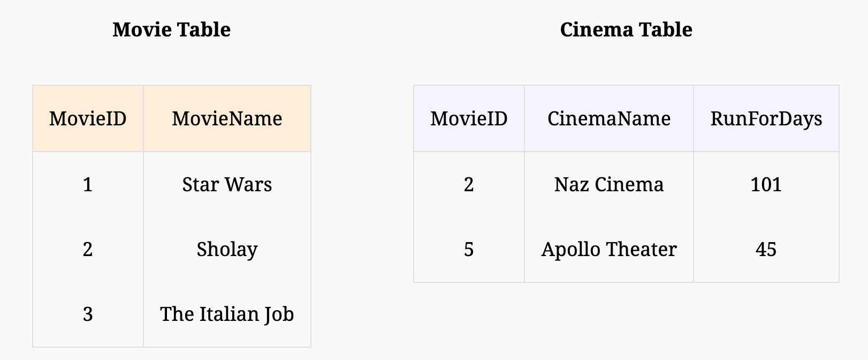Click MovieID 1 in Movie Table
The height and width of the screenshot is (360, 868).
88,184
